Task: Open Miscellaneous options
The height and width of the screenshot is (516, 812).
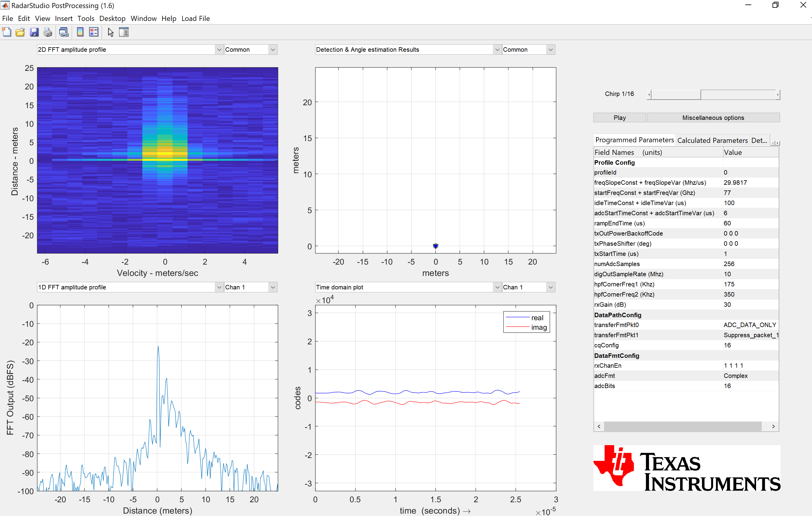Action: click(713, 117)
